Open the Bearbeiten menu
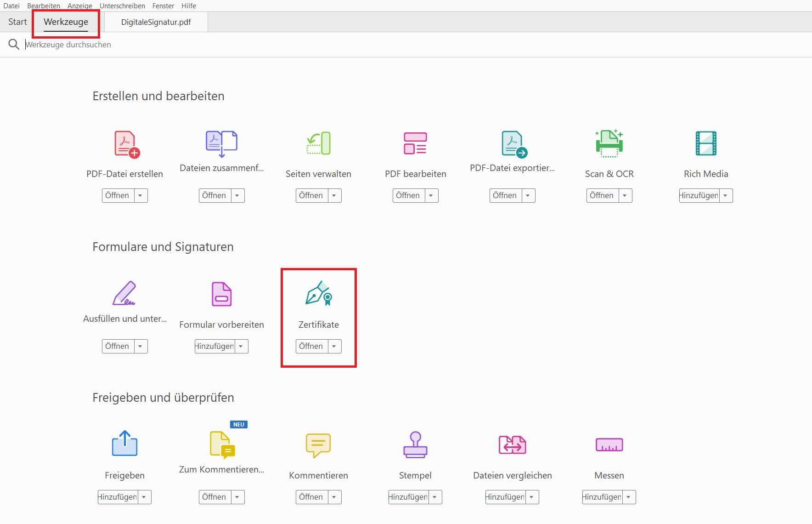The height and width of the screenshot is (524, 812). (x=44, y=6)
